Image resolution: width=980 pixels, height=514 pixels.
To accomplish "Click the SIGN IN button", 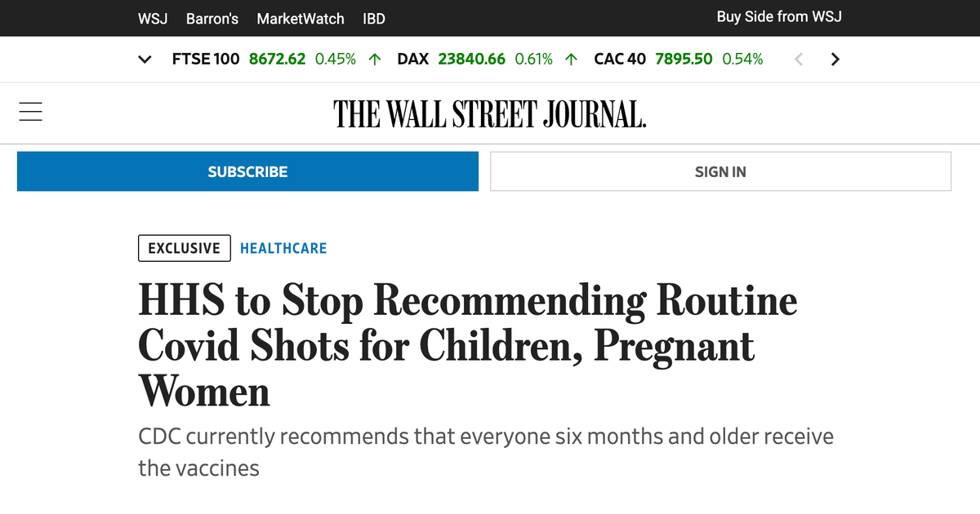I will pos(720,171).
